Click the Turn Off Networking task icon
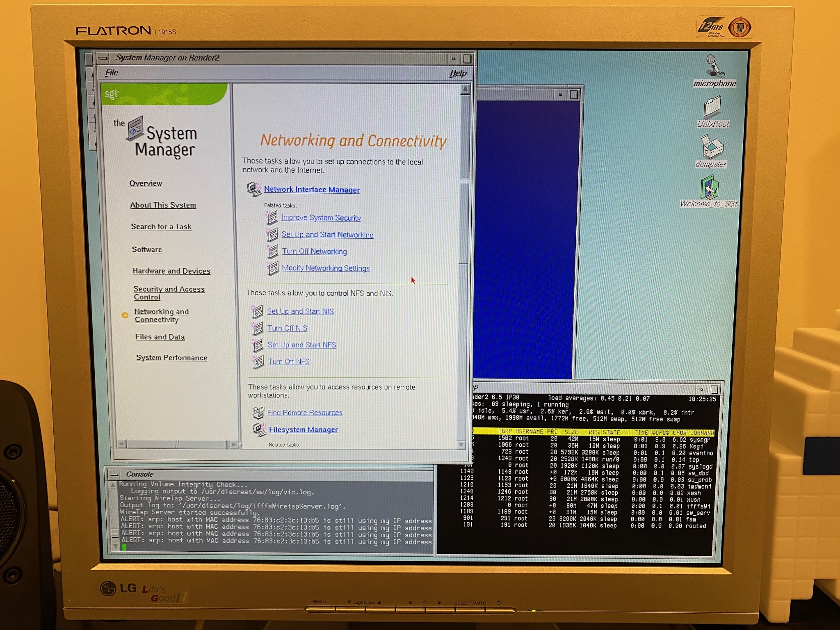This screenshot has height=630, width=840. tap(272, 251)
